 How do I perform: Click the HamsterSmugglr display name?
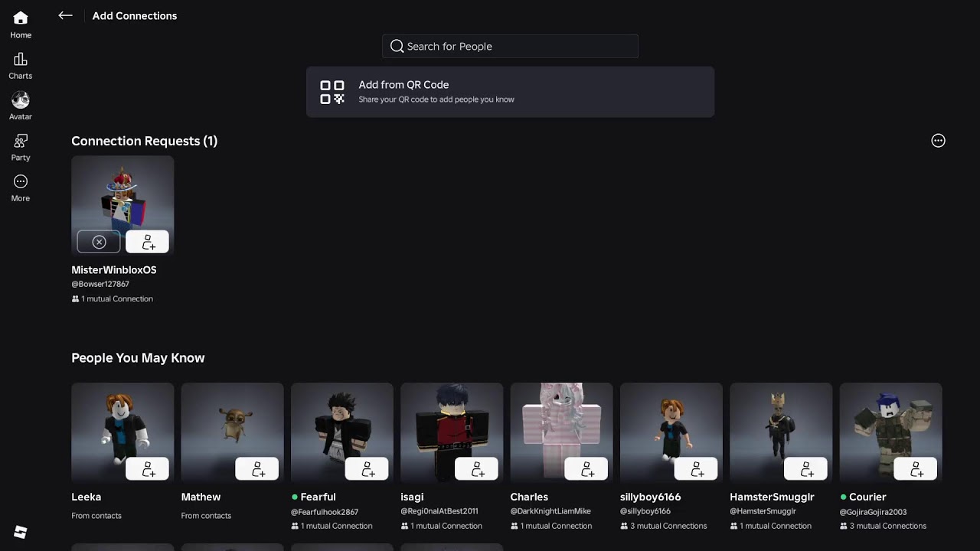[772, 497]
